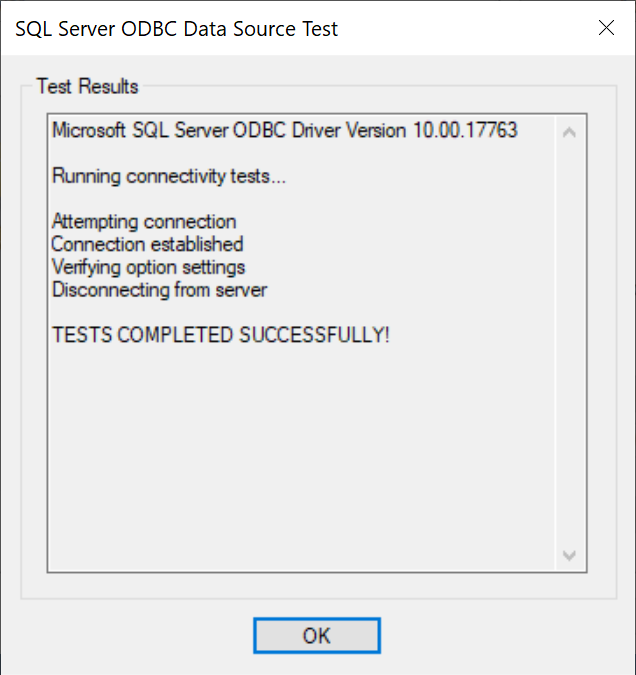Click the 'Disconnecting from server' line
The image size is (636, 675).
click(159, 290)
